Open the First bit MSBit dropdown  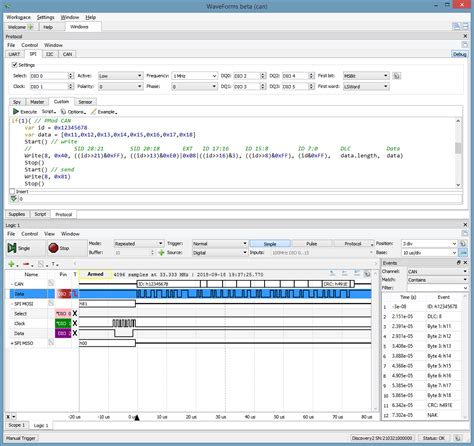click(366, 76)
